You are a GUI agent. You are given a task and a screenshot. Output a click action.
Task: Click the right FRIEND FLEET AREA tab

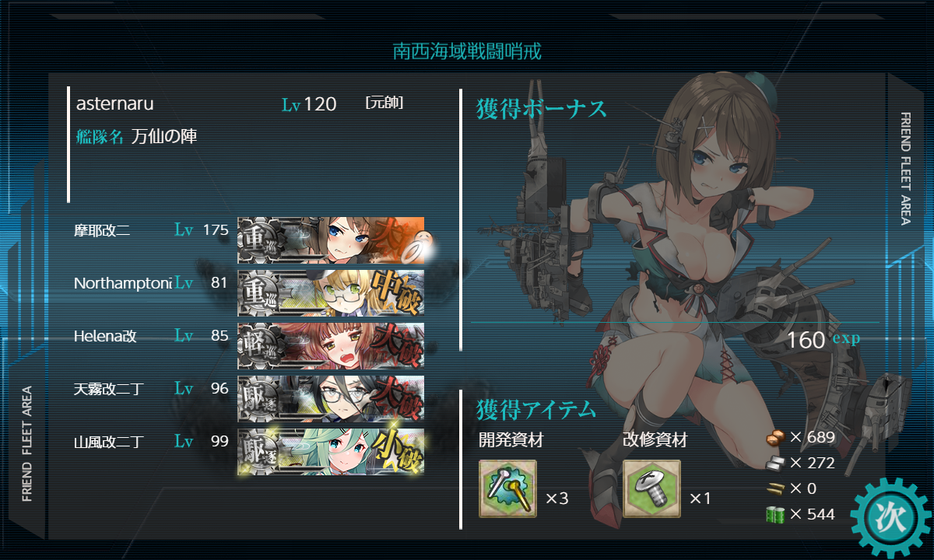point(905,169)
